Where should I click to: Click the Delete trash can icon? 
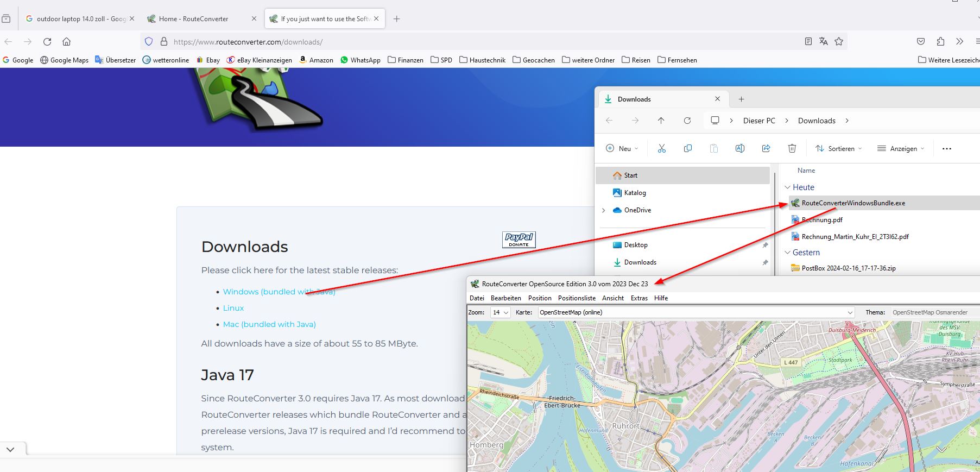tap(792, 148)
